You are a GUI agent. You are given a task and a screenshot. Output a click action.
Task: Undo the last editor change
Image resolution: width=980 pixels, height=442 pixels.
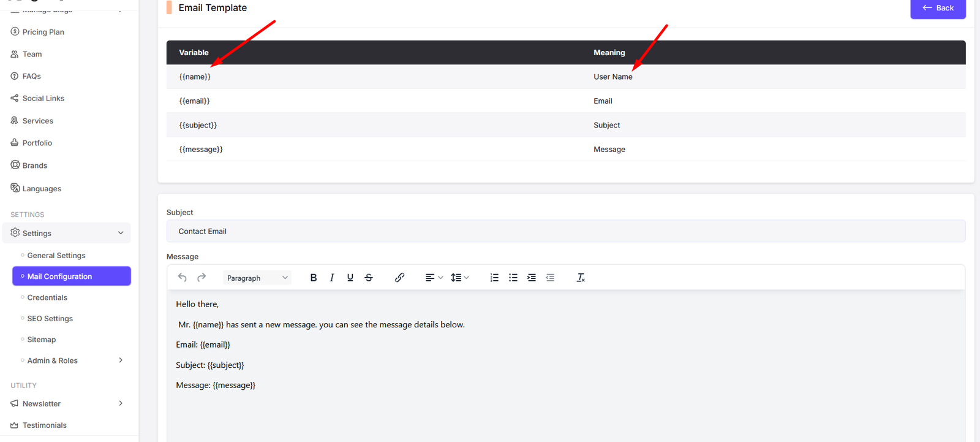pos(183,278)
